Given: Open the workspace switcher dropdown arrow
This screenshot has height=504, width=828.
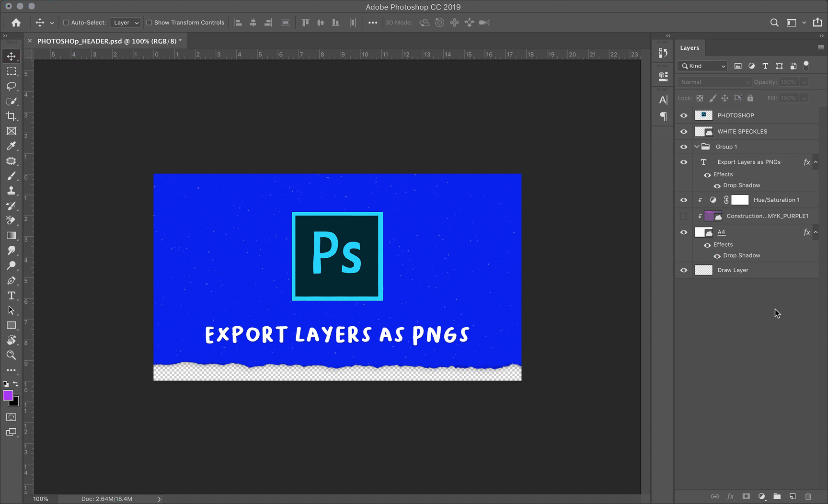Looking at the screenshot, I should tap(804, 23).
